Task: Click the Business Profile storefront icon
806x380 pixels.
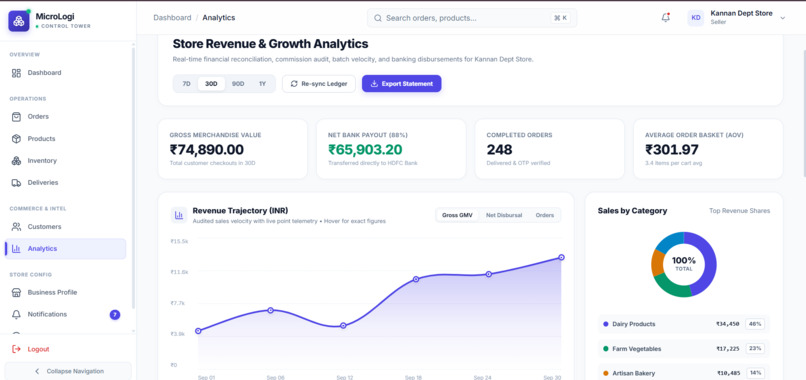Action: (16, 293)
